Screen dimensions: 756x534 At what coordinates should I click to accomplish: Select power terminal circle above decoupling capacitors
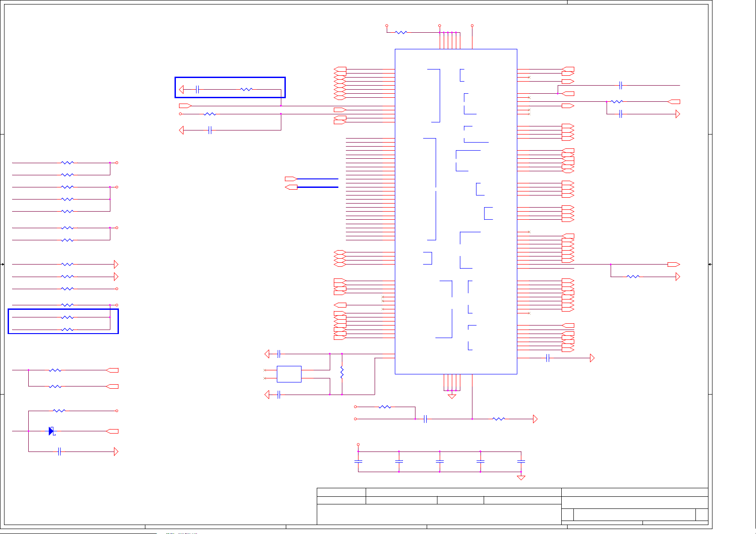358,444
